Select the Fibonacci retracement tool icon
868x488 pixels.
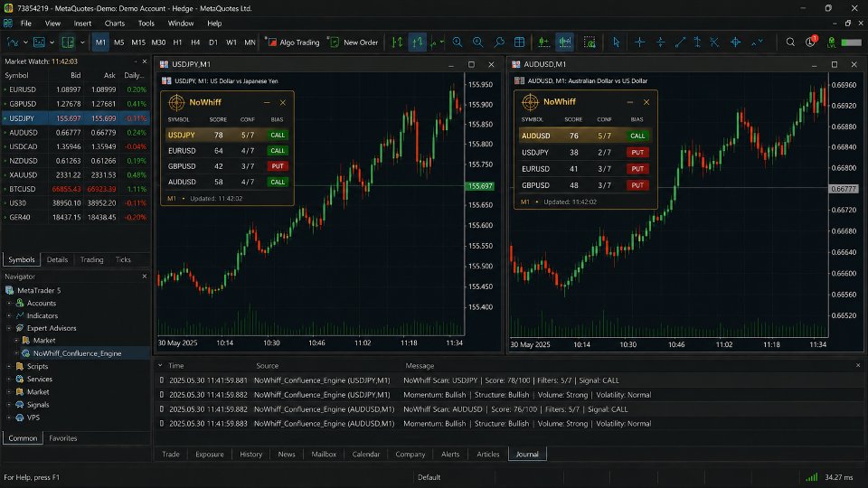click(x=714, y=42)
